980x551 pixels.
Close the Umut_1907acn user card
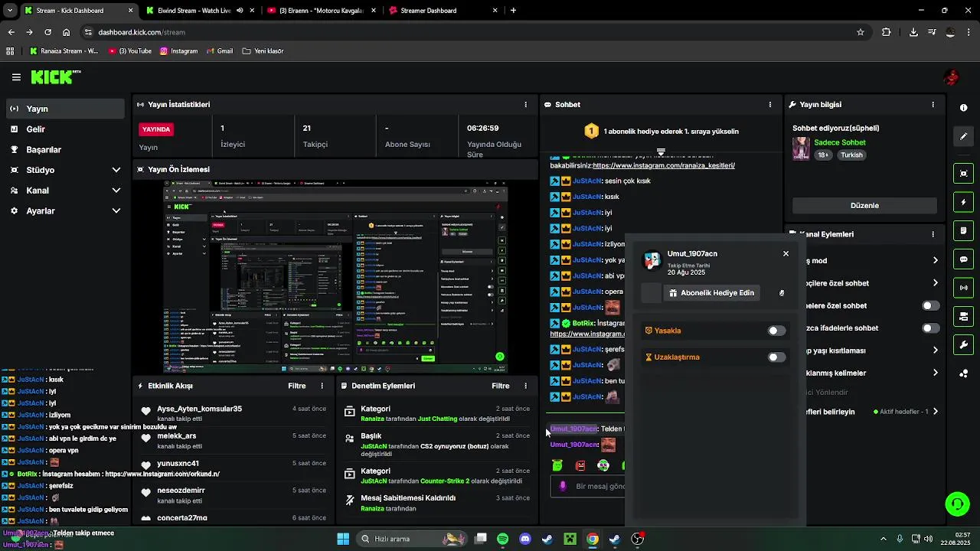(x=786, y=254)
